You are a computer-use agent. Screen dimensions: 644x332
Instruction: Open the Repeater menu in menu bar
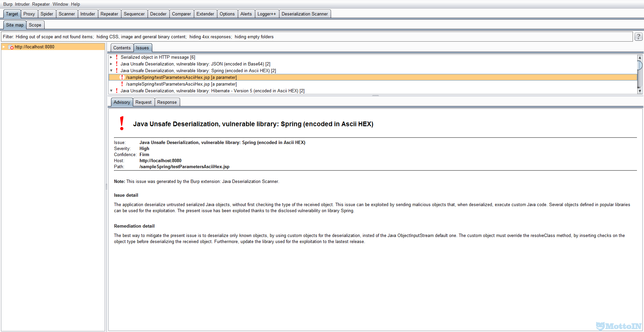click(41, 4)
